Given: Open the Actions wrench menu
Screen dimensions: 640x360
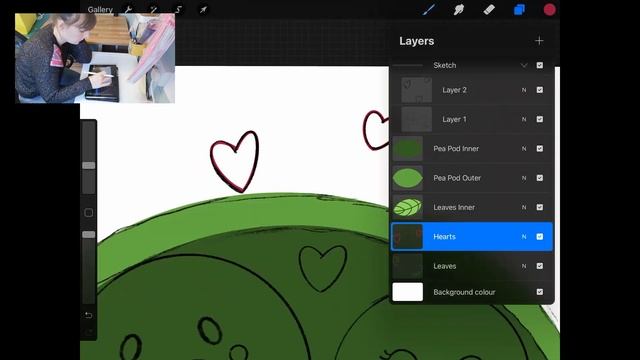Looking at the screenshot, I should tap(129, 9).
